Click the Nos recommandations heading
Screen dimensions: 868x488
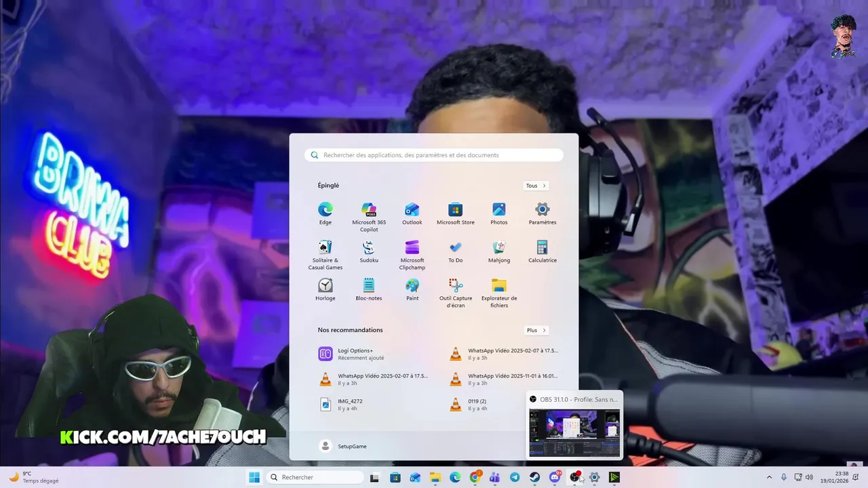click(350, 330)
